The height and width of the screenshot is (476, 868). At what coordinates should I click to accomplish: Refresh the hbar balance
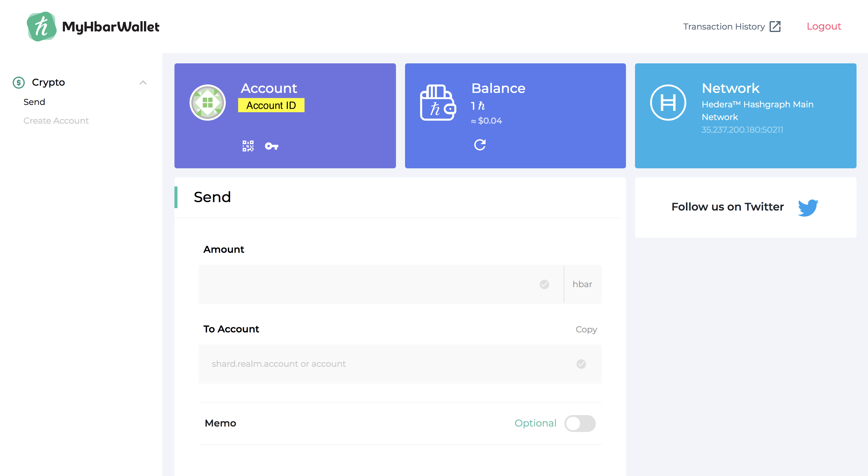[x=480, y=145]
